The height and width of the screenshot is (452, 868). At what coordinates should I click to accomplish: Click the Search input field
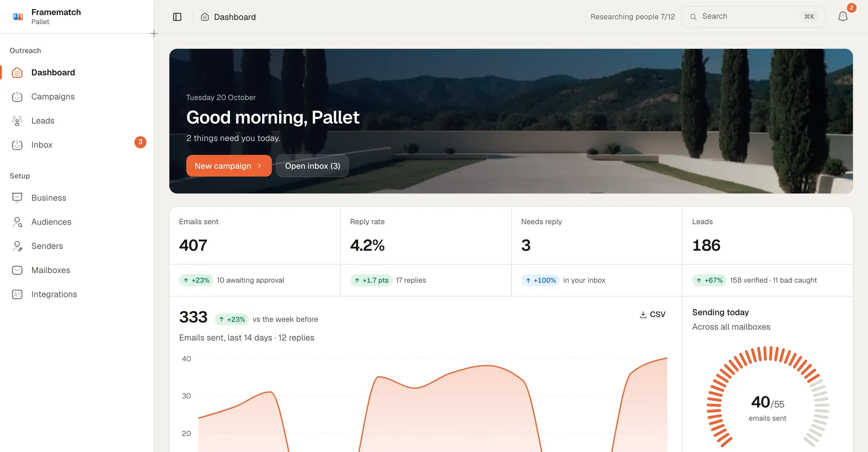click(753, 17)
